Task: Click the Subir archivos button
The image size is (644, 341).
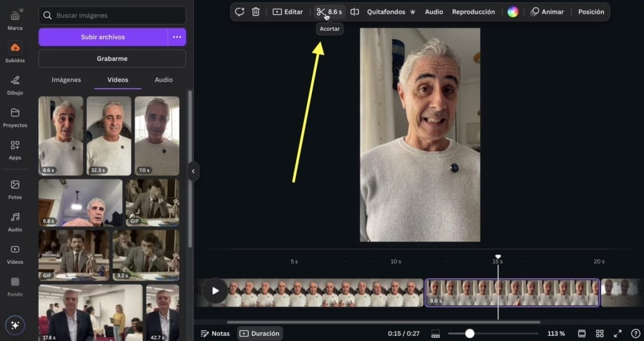Action: click(103, 37)
